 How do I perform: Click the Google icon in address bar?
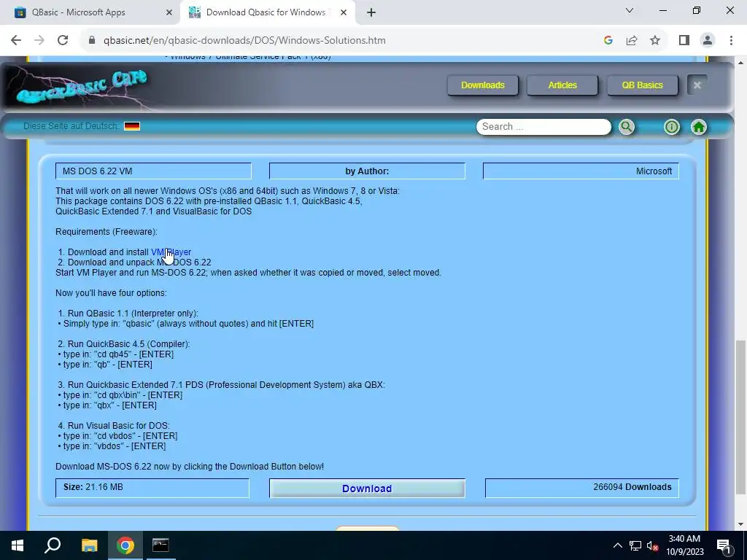(x=608, y=41)
